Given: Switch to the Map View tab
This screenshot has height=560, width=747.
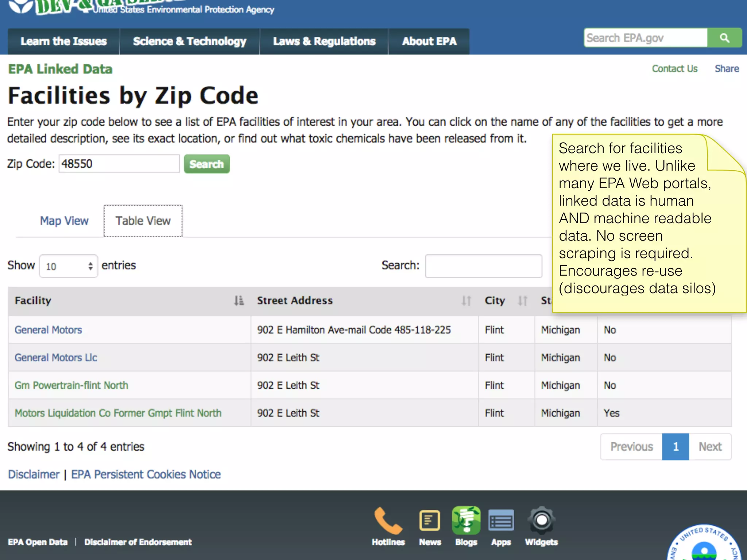Looking at the screenshot, I should point(64,221).
